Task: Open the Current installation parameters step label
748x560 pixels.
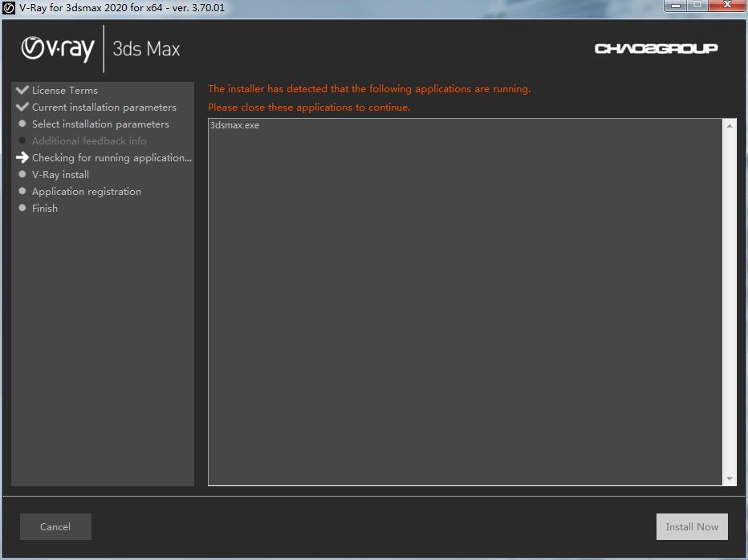Action: click(104, 108)
